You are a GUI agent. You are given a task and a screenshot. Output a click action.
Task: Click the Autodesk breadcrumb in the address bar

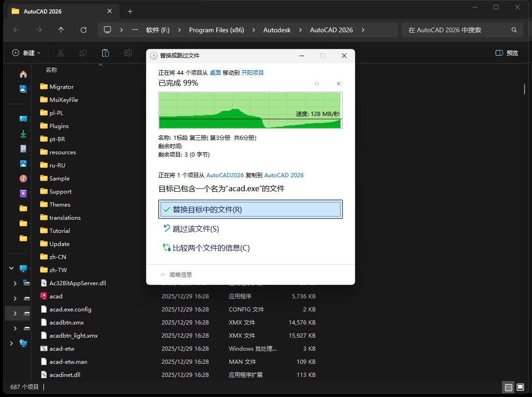(277, 30)
